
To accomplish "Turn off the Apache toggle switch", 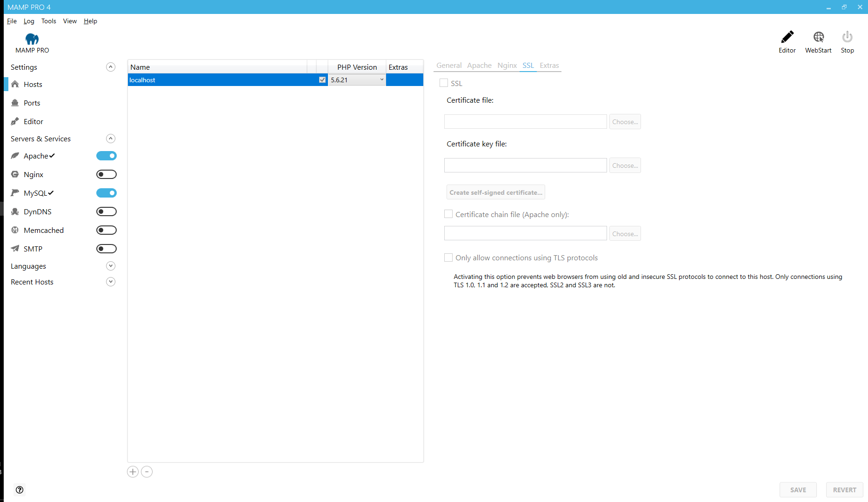I will 107,156.
